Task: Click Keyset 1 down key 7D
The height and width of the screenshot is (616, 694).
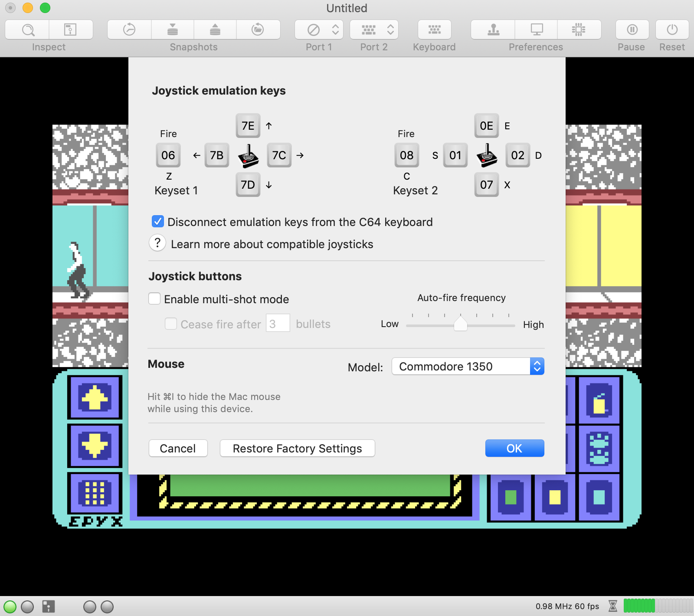Action: (x=248, y=185)
